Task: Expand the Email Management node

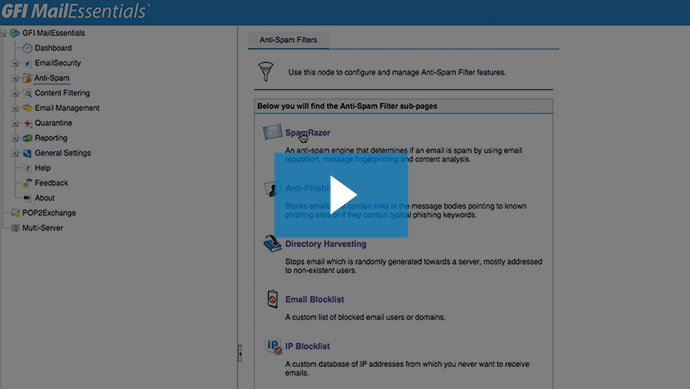Action: [15, 108]
